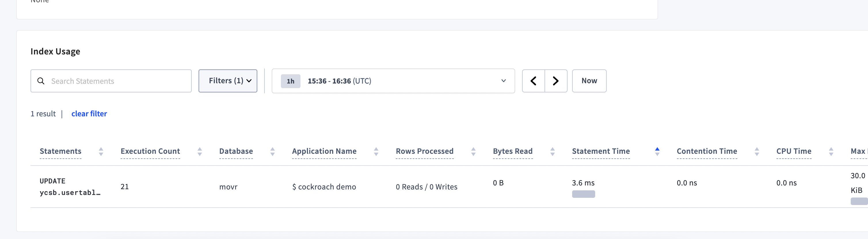The image size is (868, 239).
Task: Open the Filters (1) dropdown
Action: (228, 81)
